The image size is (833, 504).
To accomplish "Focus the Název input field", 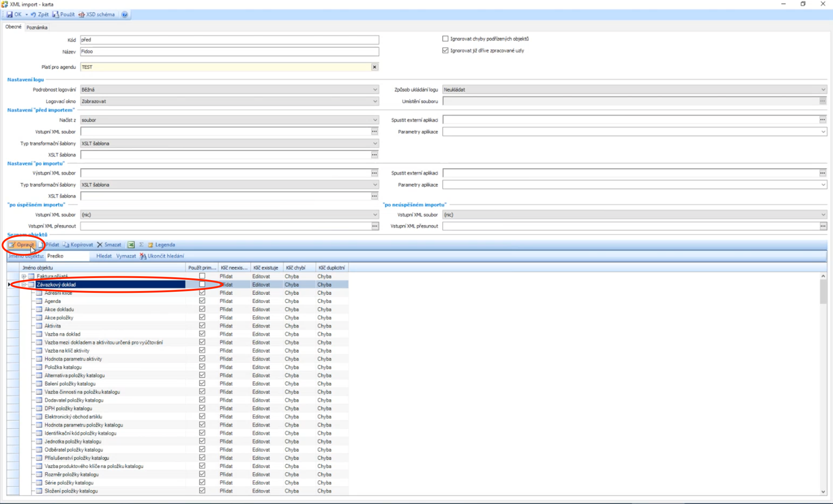I will point(230,51).
